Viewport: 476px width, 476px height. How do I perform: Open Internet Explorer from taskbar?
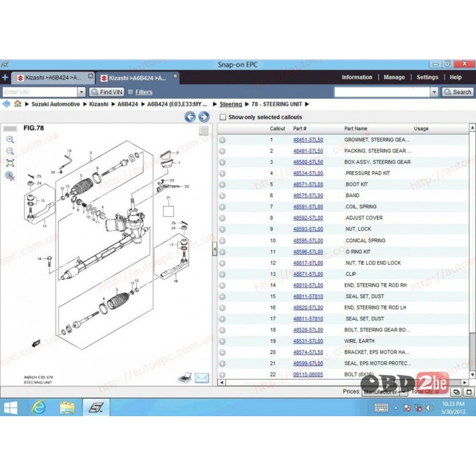[38, 408]
